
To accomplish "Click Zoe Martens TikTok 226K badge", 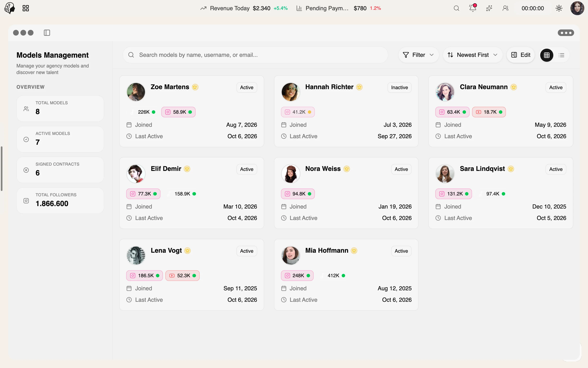I will [142, 112].
